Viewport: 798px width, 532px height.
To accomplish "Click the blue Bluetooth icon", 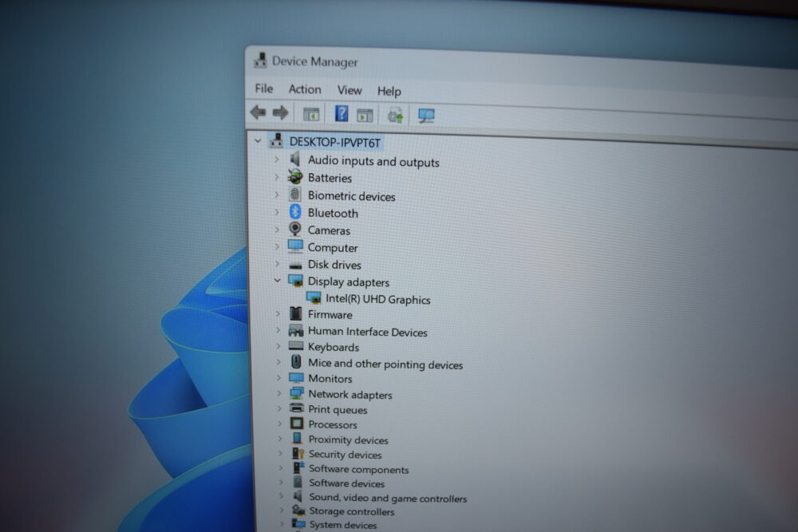I will pos(295,211).
